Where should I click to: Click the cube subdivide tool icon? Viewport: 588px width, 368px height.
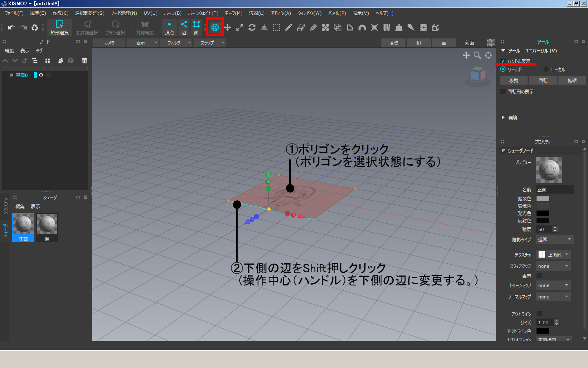338,27
